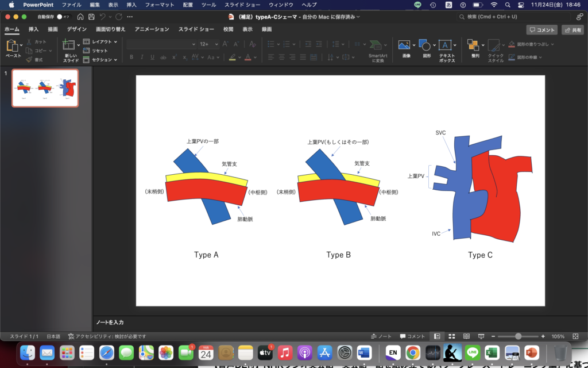The width and height of the screenshot is (588, 368).
Task: Open the スライド ショー ribbon tab
Action: click(197, 29)
